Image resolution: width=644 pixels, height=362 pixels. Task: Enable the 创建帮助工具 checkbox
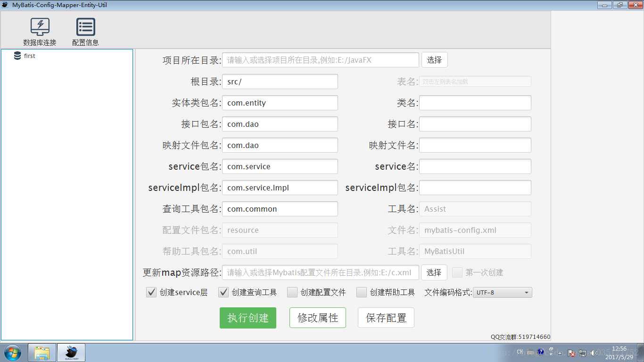[362, 292]
